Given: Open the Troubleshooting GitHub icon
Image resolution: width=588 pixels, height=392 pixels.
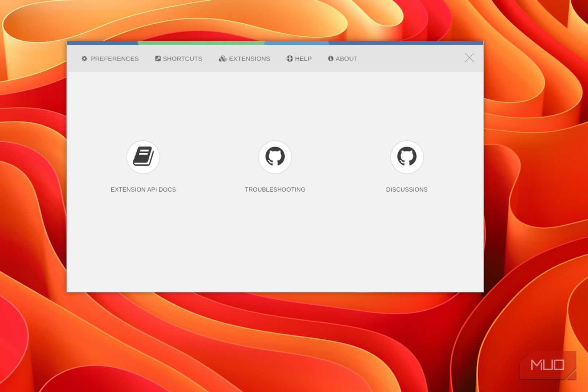Looking at the screenshot, I should (275, 157).
